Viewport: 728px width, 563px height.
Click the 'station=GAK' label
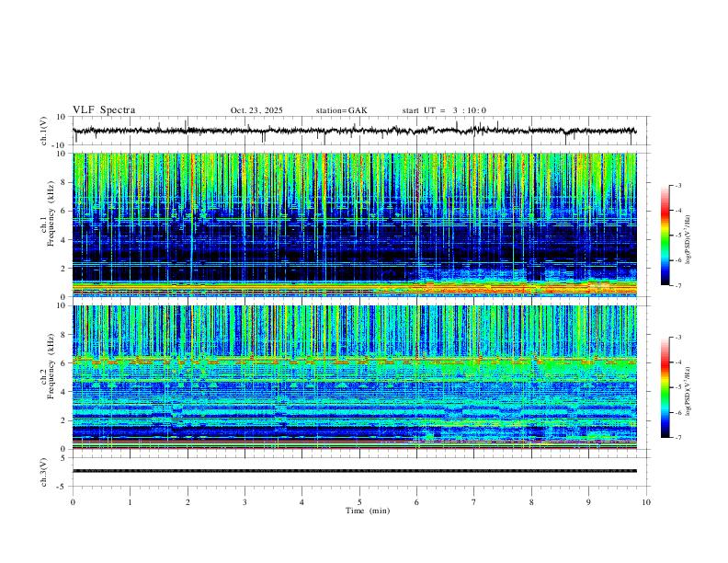click(341, 110)
